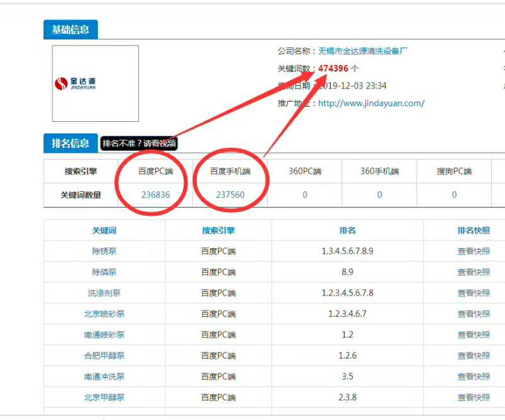
Task: Open the keyword link 除锈泵
Action: pyautogui.click(x=104, y=251)
